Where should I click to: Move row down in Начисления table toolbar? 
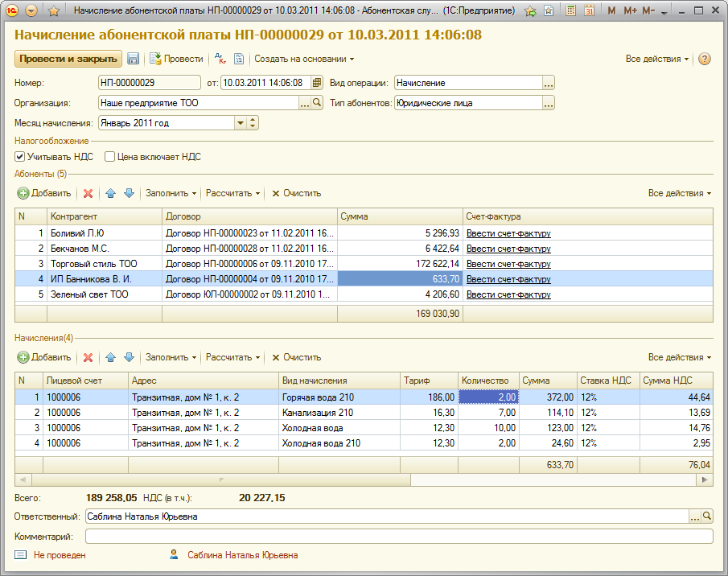click(129, 357)
